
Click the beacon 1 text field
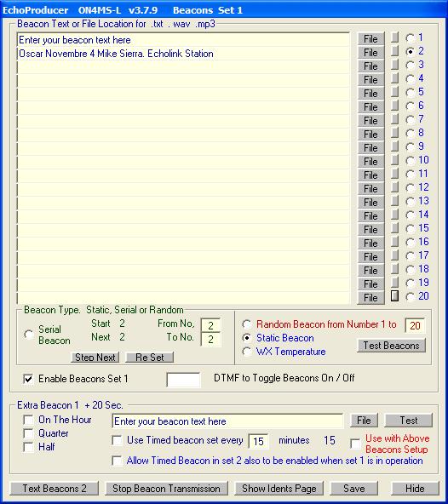coord(183,40)
